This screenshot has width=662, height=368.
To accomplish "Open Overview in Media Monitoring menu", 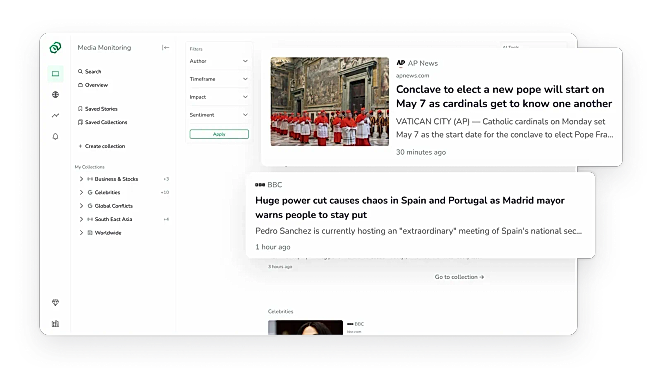I will click(96, 85).
